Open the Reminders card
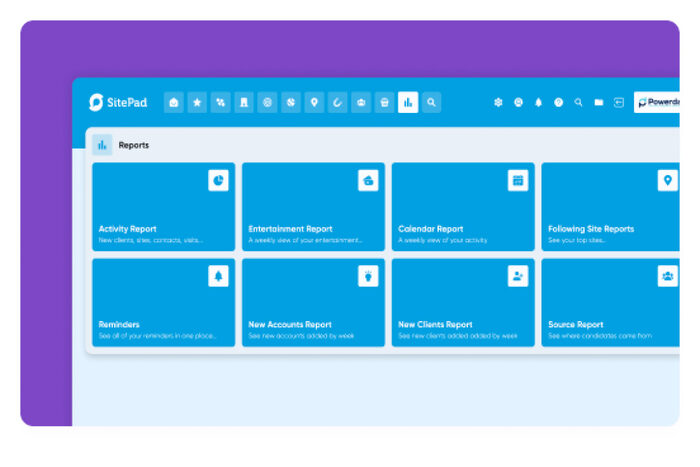This screenshot has width=700, height=467. 163,303
